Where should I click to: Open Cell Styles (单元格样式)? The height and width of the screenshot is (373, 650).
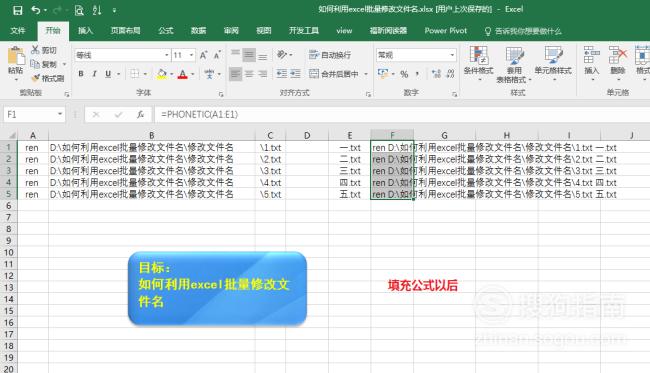pos(553,62)
